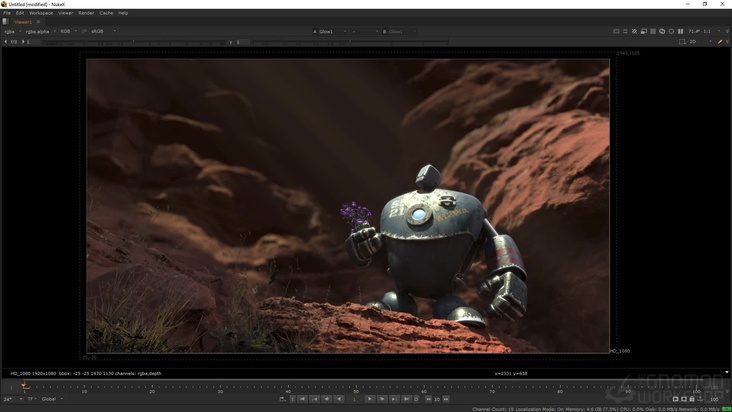This screenshot has width=732, height=412.
Task: Toggle the scanline display icon
Action: click(x=653, y=31)
